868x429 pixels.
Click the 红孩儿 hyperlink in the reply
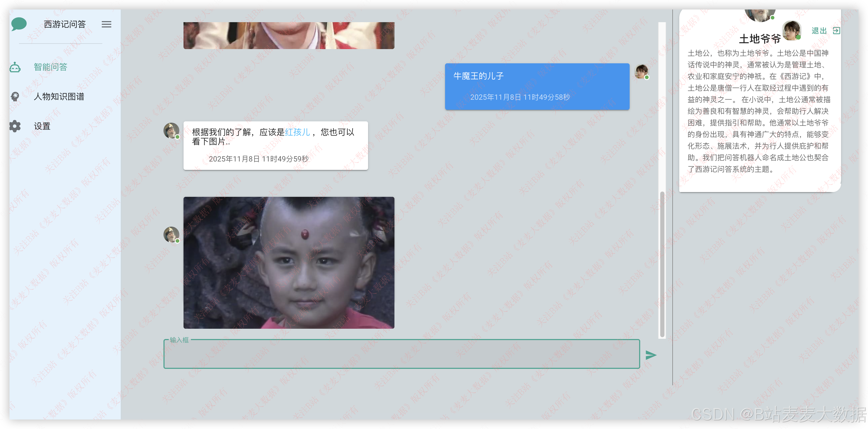pos(297,132)
